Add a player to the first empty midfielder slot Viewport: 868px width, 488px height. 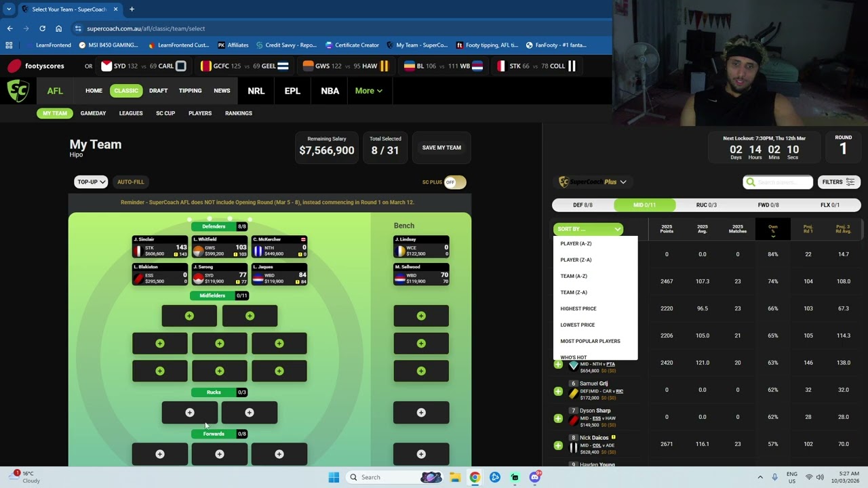tap(189, 316)
